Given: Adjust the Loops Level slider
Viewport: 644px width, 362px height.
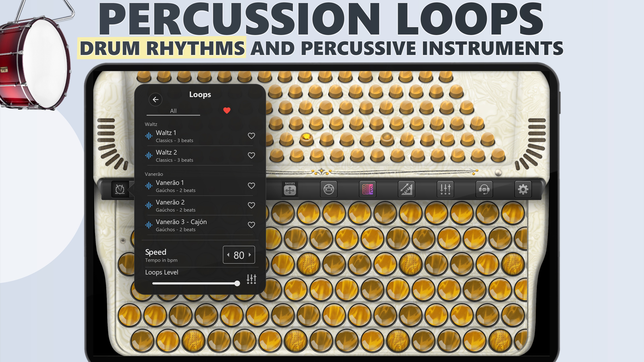Looking at the screenshot, I should pos(237,283).
